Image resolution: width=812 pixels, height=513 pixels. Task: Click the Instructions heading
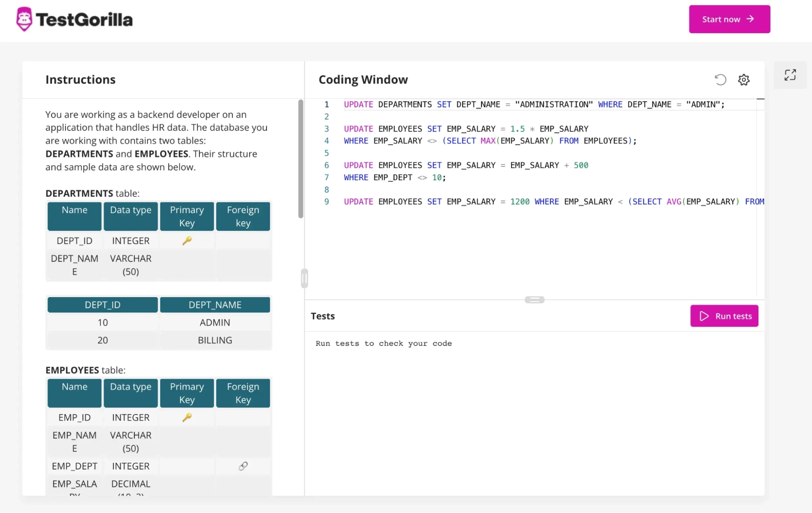pos(80,80)
